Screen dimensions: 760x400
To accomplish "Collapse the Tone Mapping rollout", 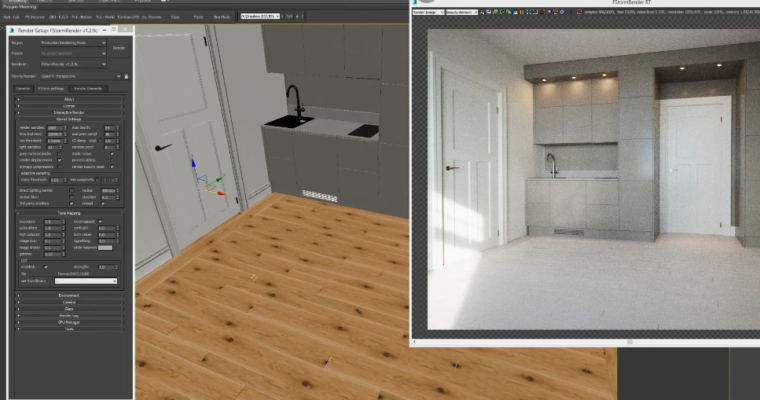I will 69,213.
